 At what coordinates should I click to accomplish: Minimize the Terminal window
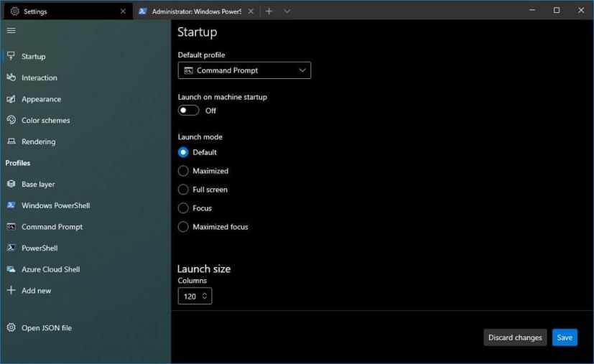532,10
